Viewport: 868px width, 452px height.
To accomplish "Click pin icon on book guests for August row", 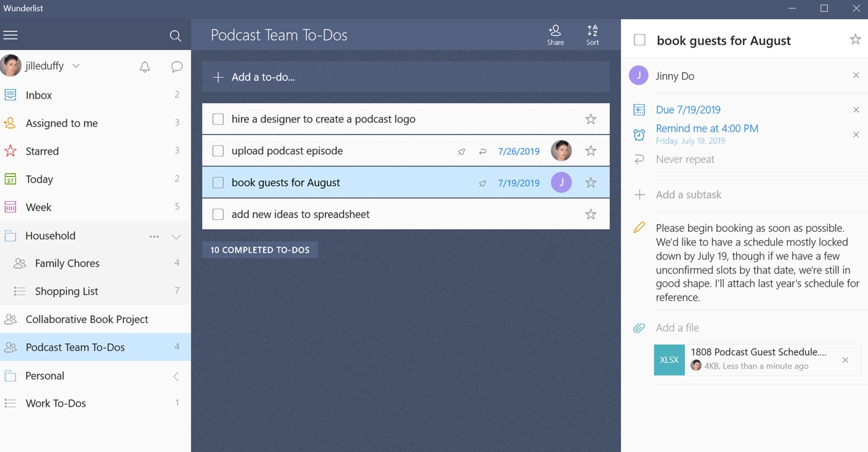I will [x=483, y=183].
